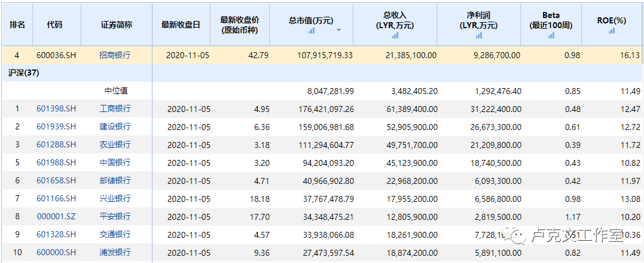Open the 农业银行 link
The height and width of the screenshot is (263, 644).
click(115, 144)
